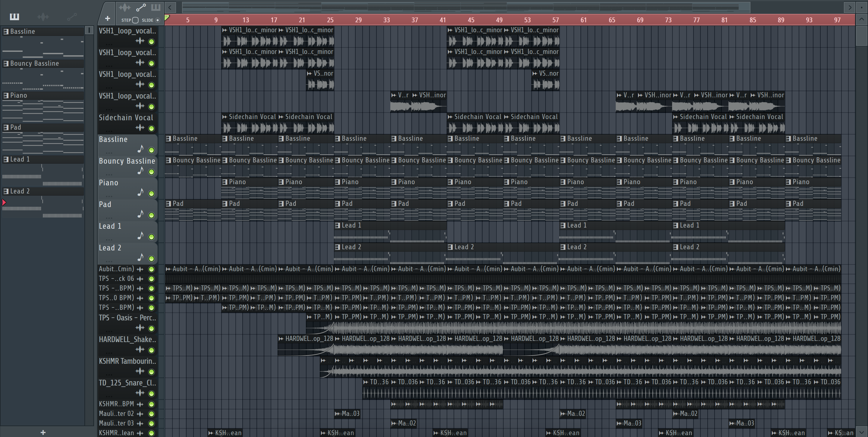Click the plus button to add playlist track
The width and height of the screenshot is (868, 437).
[x=108, y=18]
